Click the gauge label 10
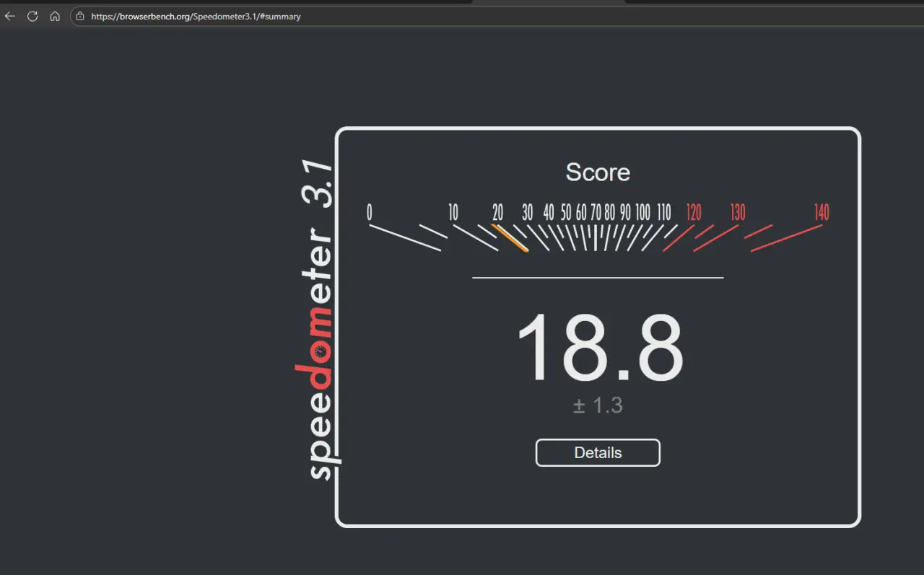 tap(453, 212)
